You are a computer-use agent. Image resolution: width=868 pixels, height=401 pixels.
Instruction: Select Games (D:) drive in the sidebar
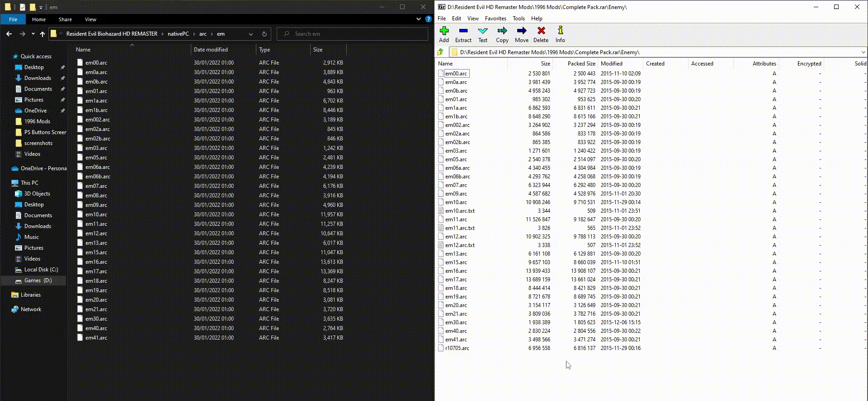[x=38, y=280]
